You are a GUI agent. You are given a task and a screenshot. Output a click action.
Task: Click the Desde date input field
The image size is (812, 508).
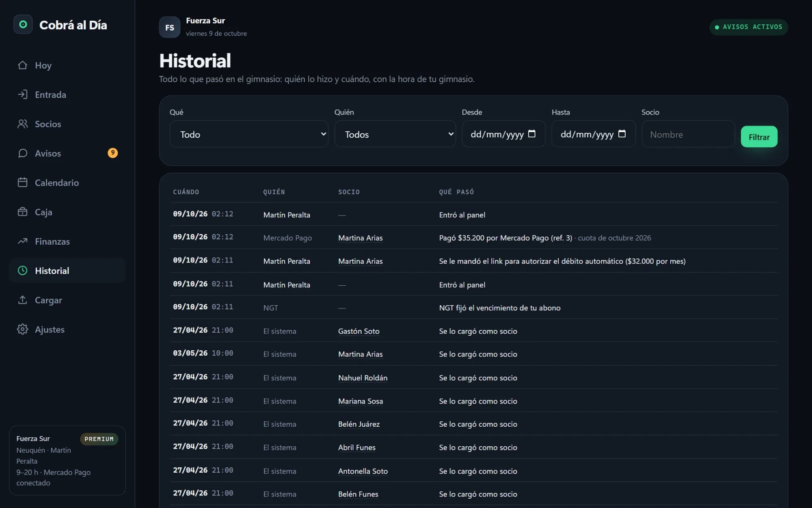click(x=503, y=134)
